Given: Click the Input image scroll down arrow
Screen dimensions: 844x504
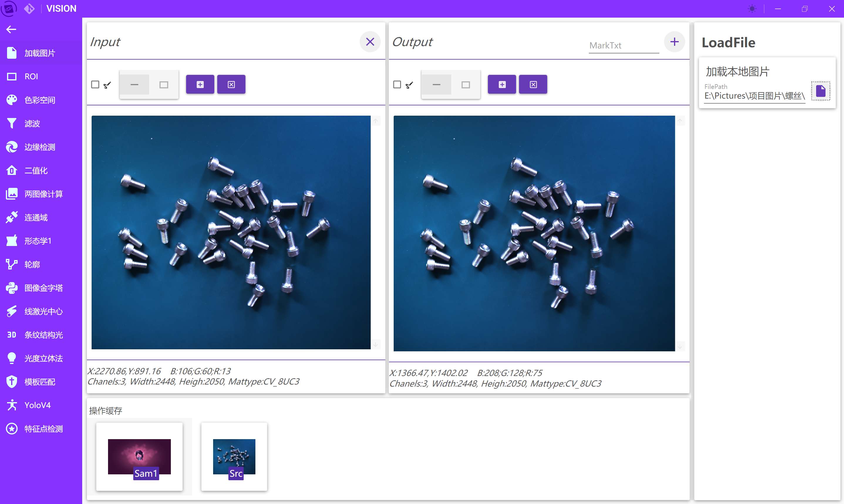Looking at the screenshot, I should click(376, 344).
